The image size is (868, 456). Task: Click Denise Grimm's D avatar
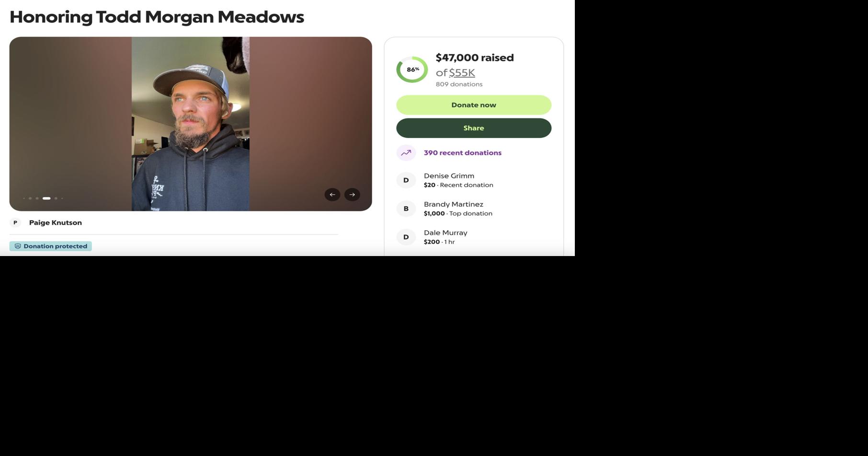click(x=406, y=180)
